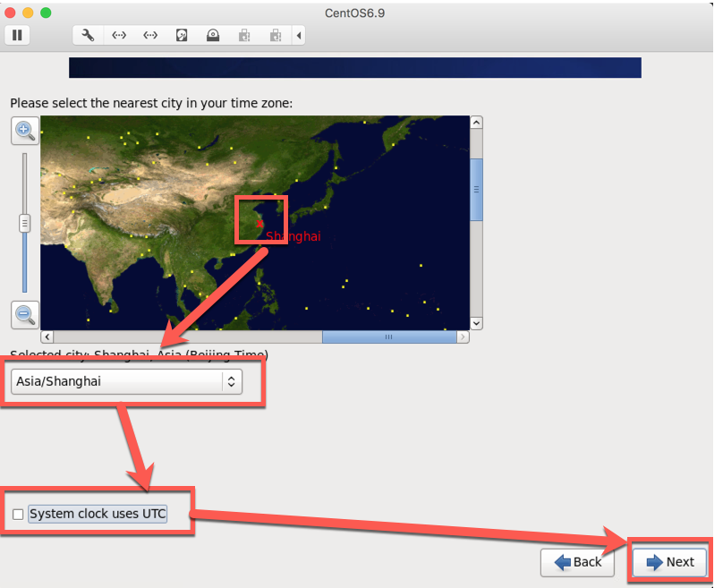Click the second network adapter toolbar icon
The image size is (723, 588).
click(149, 35)
